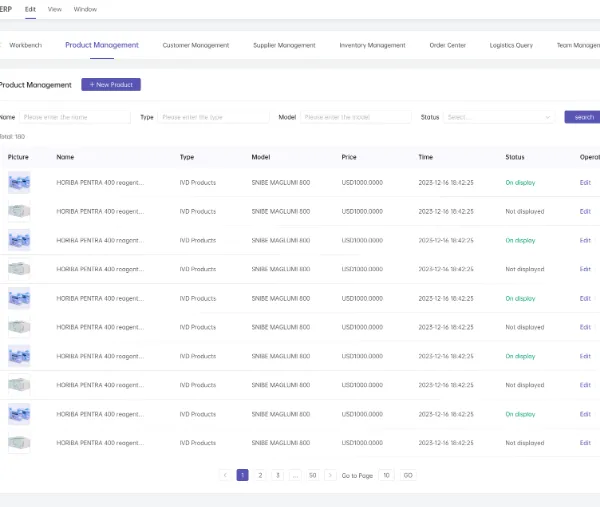Click the GO button
Screen dimensions: 600x507
point(408,475)
